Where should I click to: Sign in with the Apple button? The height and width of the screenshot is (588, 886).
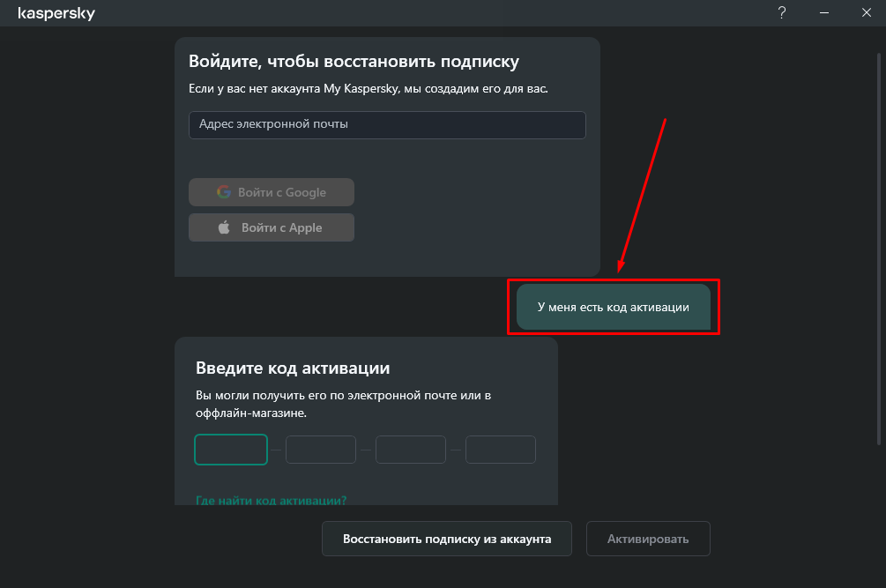272,227
